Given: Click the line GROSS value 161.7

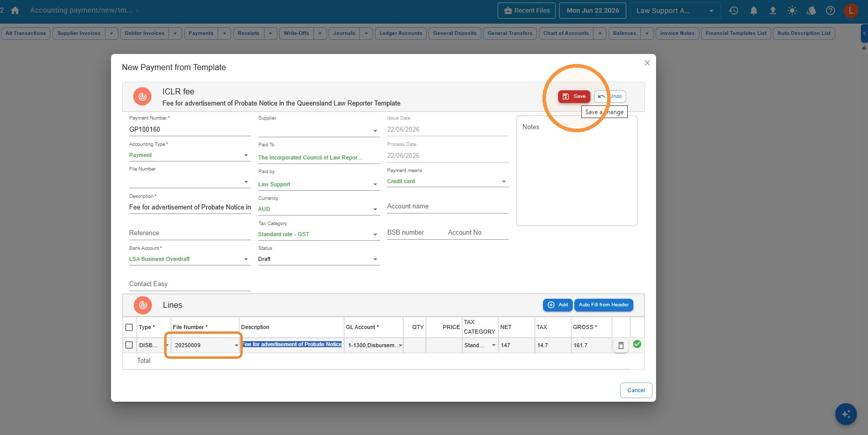Looking at the screenshot, I should [x=591, y=346].
